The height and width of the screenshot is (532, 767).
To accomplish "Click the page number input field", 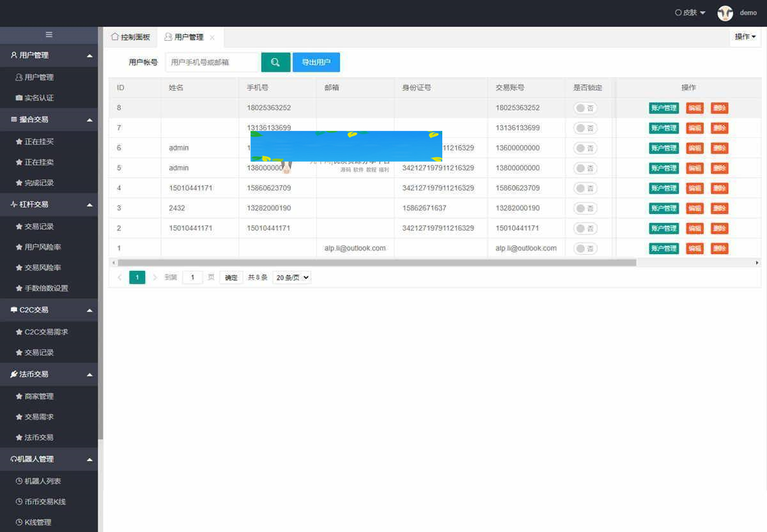I will [x=192, y=277].
